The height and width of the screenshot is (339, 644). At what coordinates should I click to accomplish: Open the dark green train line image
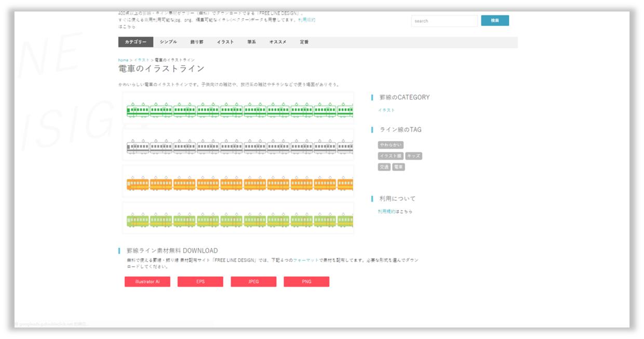pos(239,109)
